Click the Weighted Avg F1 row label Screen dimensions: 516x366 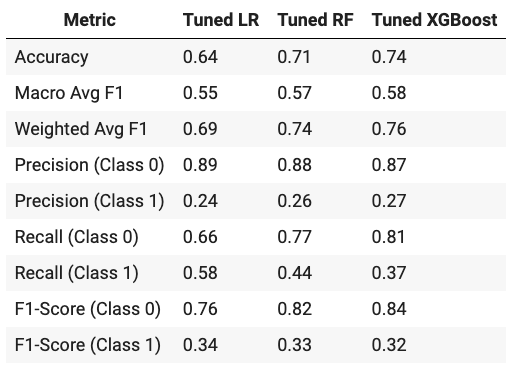(x=81, y=129)
